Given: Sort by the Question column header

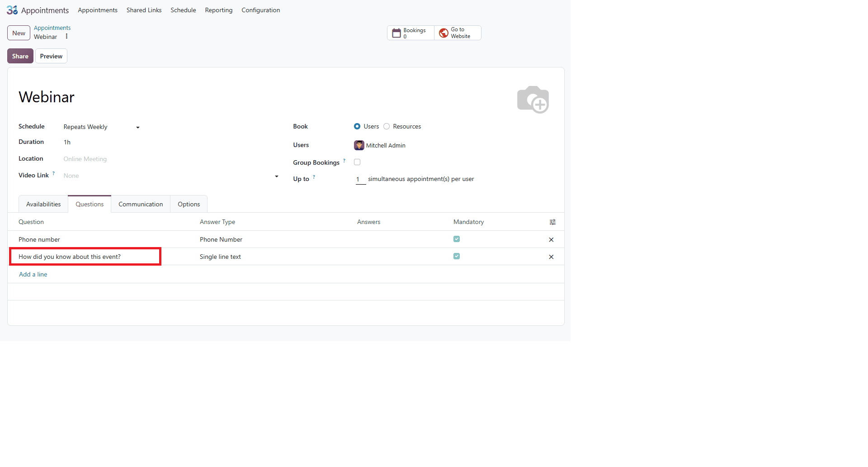Looking at the screenshot, I should click(x=31, y=222).
